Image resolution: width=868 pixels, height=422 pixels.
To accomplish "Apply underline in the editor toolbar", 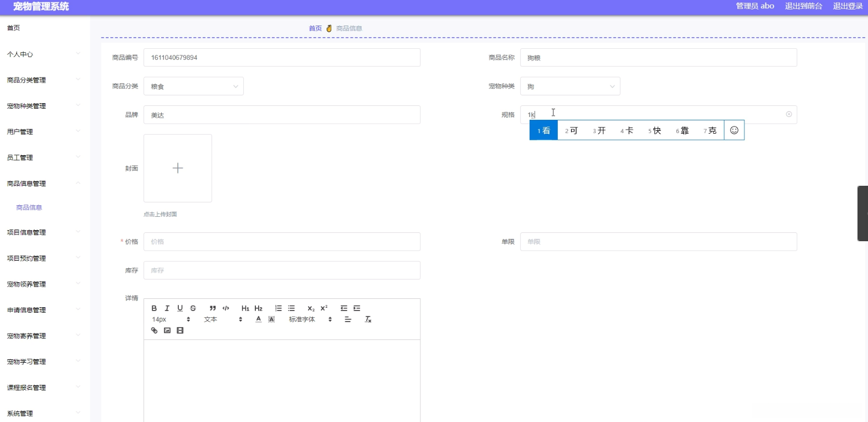I will click(x=180, y=308).
